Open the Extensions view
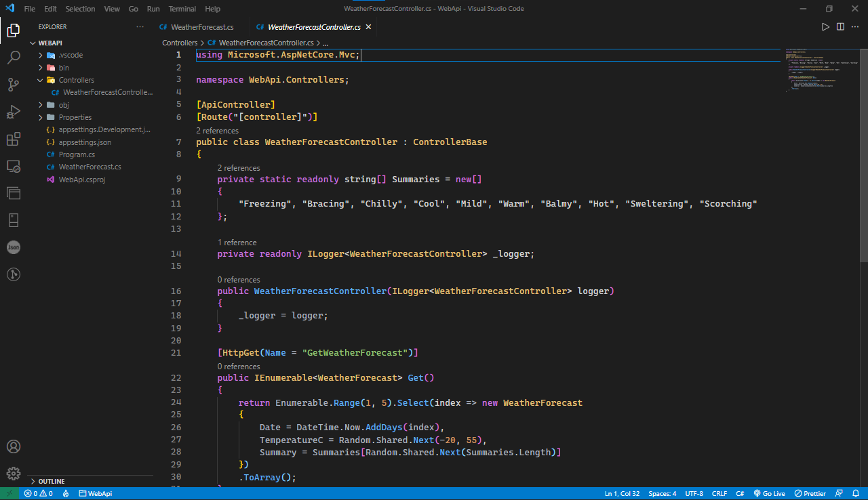This screenshot has height=500, width=868. click(14, 139)
